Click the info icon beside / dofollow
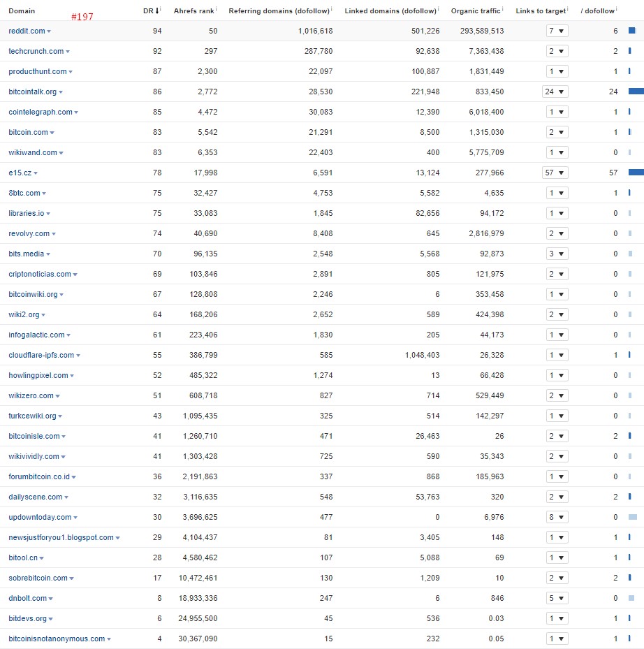644x649 pixels. 616,8
